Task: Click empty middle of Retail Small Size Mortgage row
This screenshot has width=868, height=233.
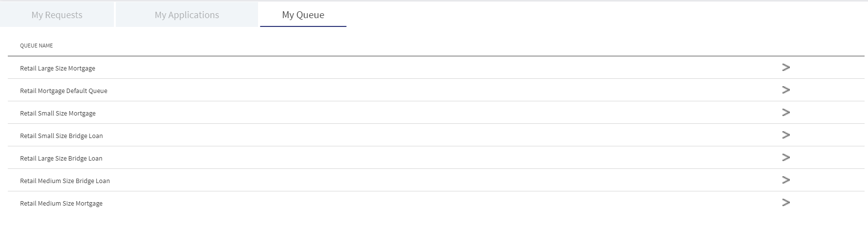Action: [436, 113]
